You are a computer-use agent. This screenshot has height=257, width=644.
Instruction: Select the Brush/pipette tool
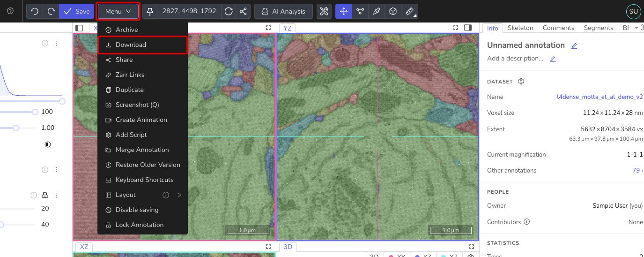click(x=377, y=11)
